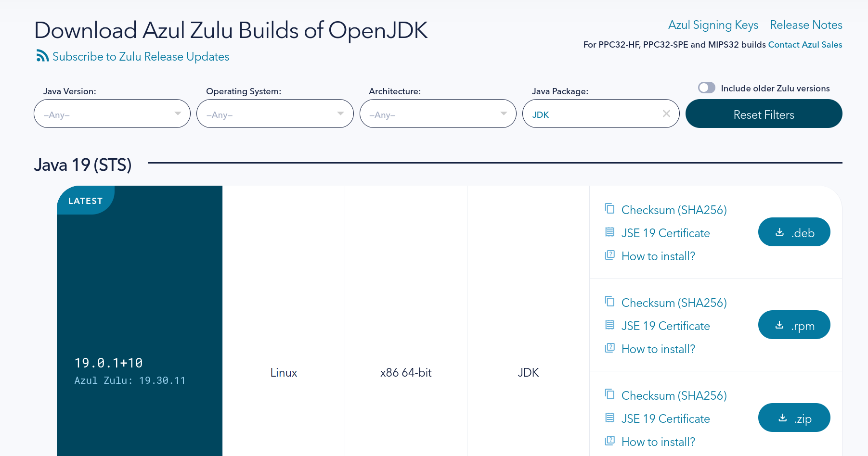Open the Java Version dropdown
Screen dimensions: 868x456
(x=112, y=114)
